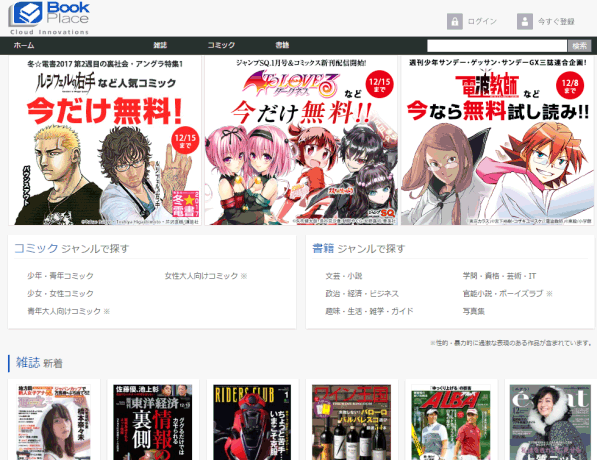Click the lock icon beside ログイン
Screen dimensions: 597x460
tap(455, 21)
